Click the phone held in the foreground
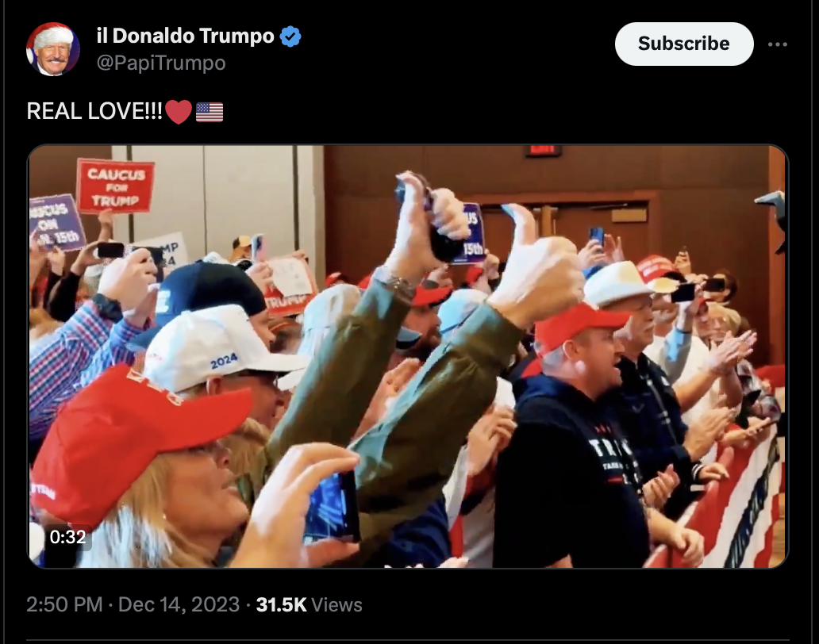Viewport: 819px width, 644px height. (x=331, y=507)
